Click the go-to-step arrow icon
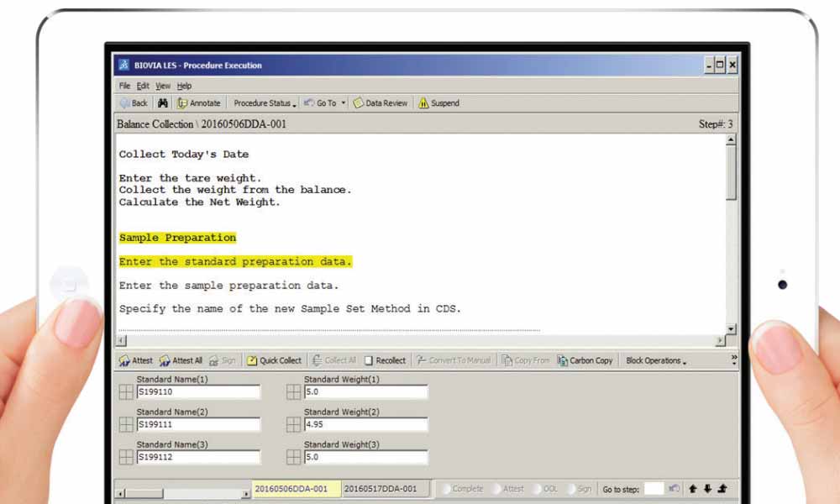 click(x=675, y=489)
